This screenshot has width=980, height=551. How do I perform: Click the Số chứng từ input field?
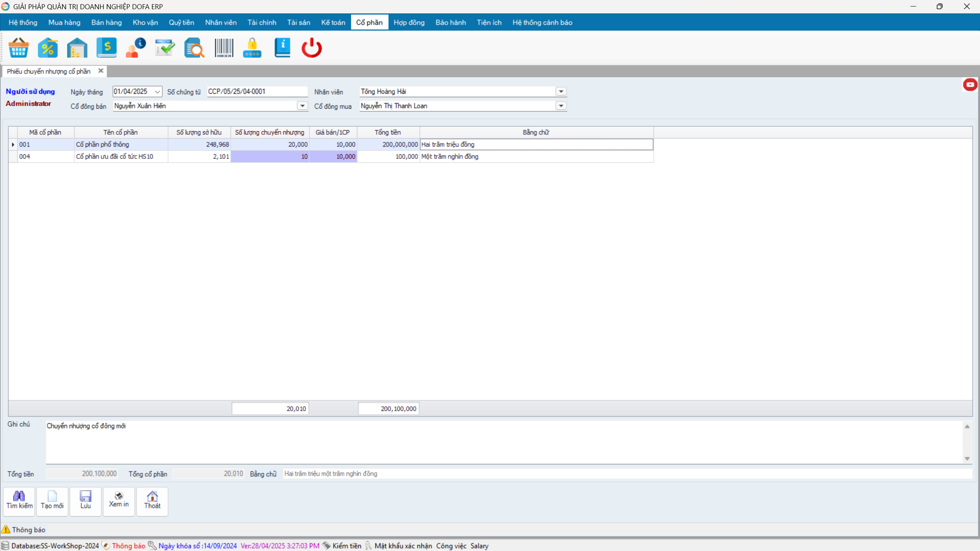(x=257, y=92)
